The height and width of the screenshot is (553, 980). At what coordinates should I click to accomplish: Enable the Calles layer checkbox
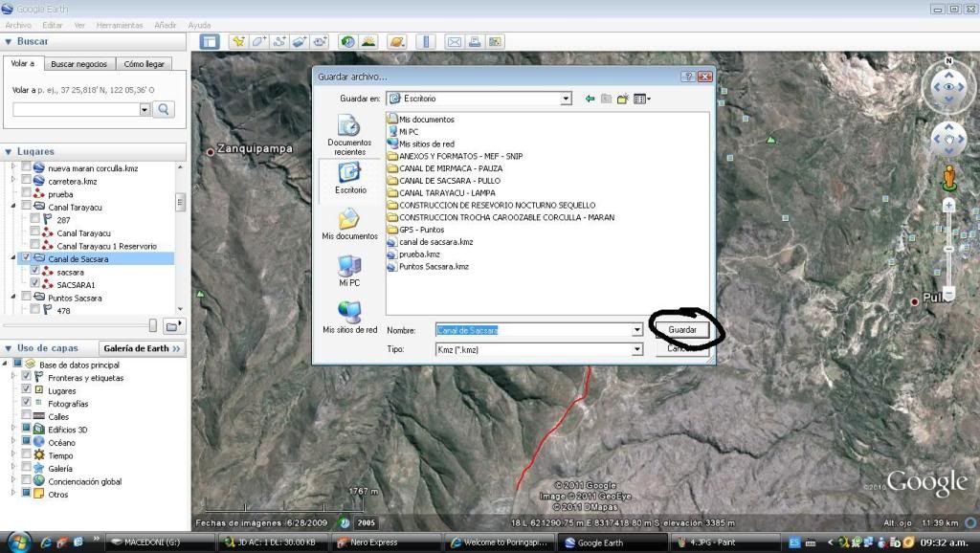pyautogui.click(x=26, y=415)
